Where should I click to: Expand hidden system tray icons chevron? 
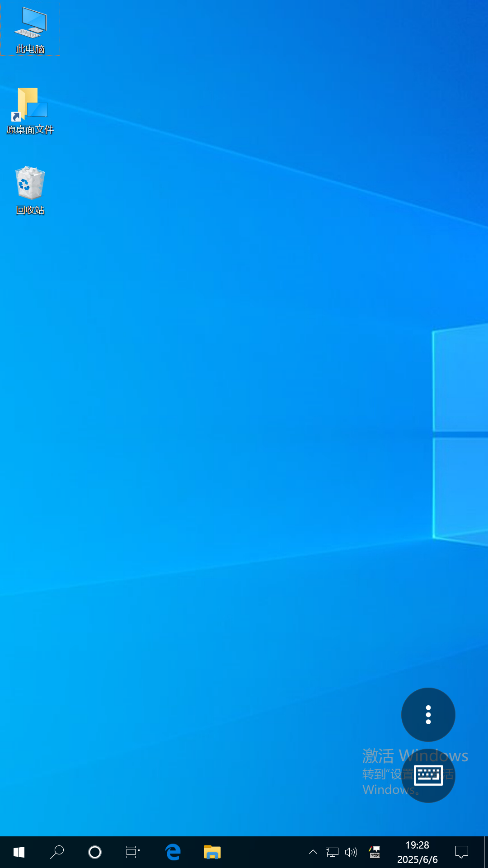(313, 852)
